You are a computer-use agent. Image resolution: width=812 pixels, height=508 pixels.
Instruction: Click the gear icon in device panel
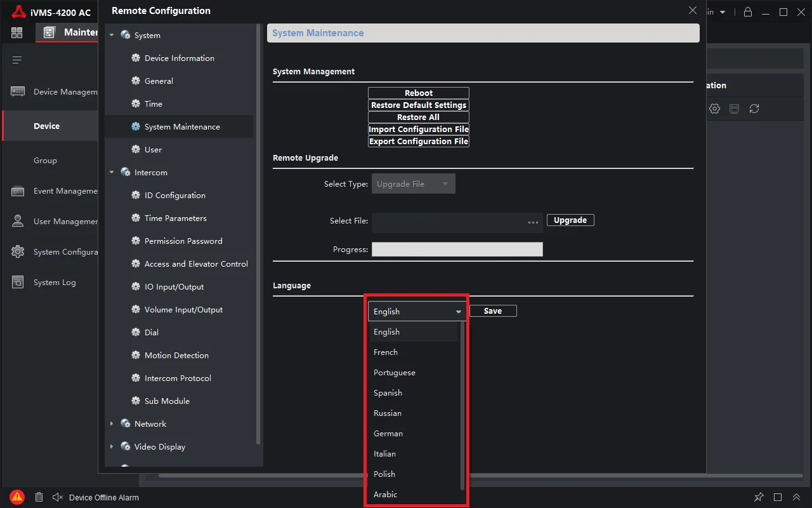[x=715, y=109]
